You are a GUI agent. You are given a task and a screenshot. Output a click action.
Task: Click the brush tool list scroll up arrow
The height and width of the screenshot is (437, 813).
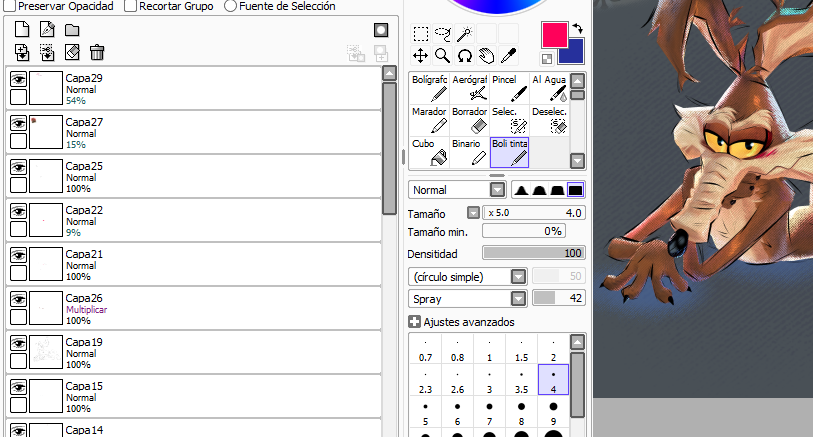click(x=578, y=81)
